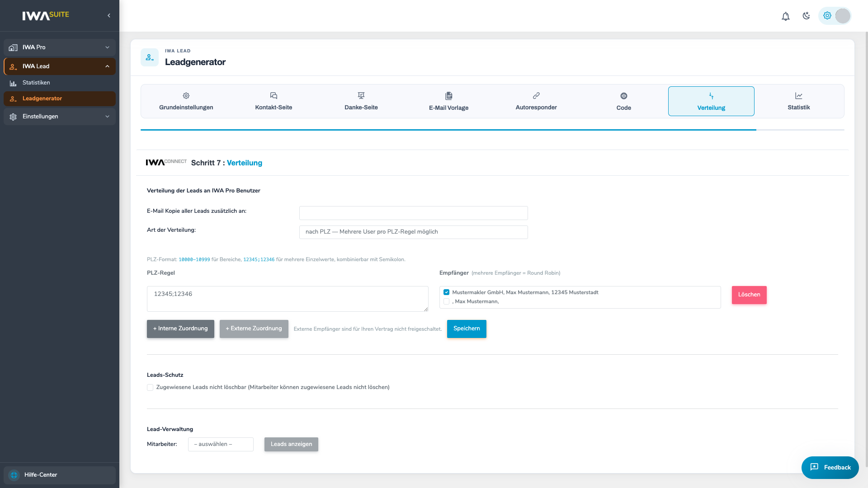Click the '+ Interne Zuordnung' button
This screenshot has height=488, width=868.
(x=180, y=329)
